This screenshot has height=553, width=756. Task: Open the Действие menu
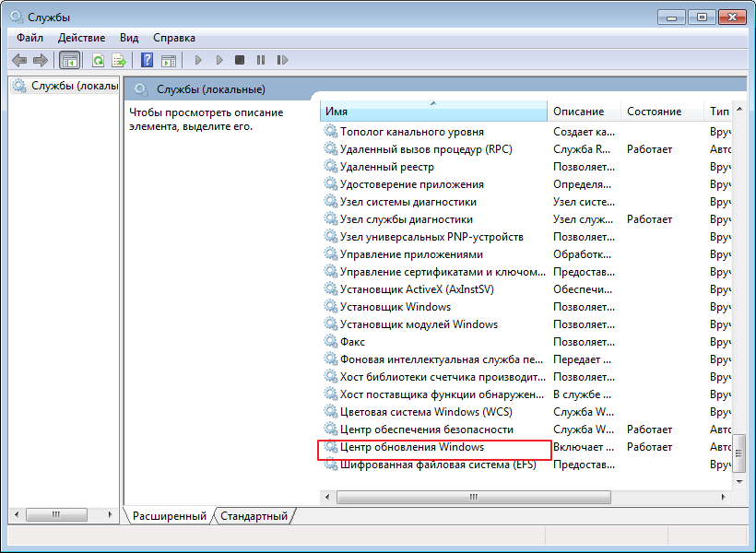pos(81,38)
